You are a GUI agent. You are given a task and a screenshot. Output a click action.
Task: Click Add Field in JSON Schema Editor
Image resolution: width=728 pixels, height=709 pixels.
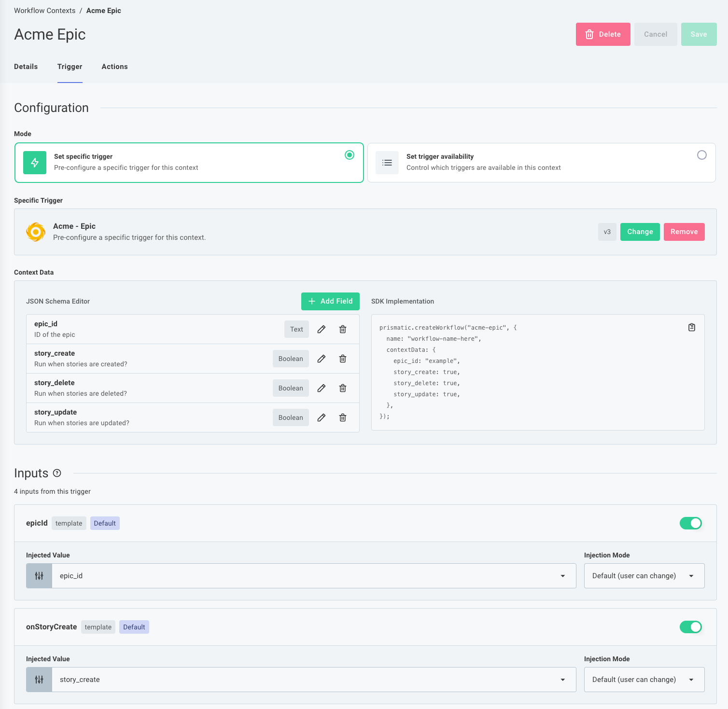[330, 301]
